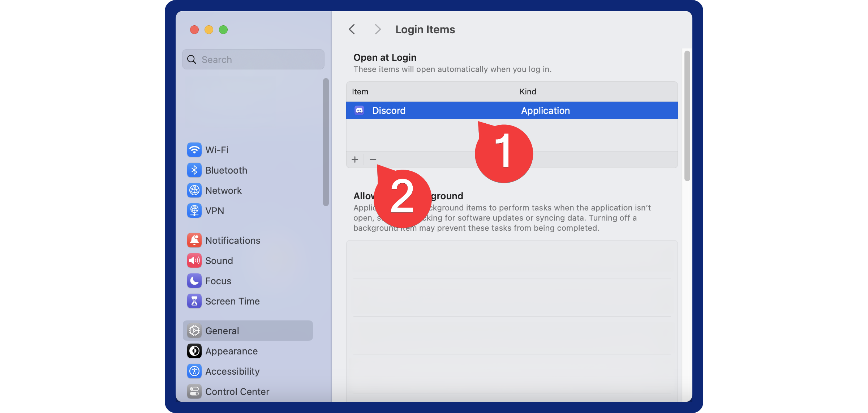The image size is (868, 413).
Task: Navigate forward using the forward arrow
Action: 377,29
